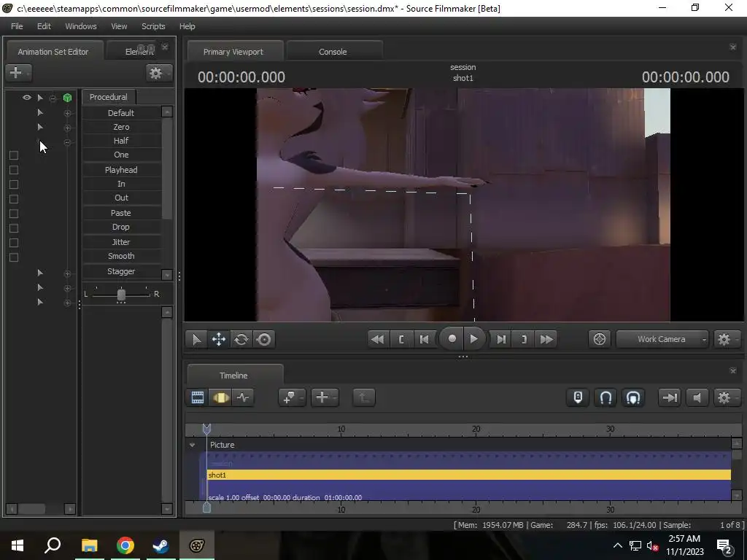Image resolution: width=747 pixels, height=560 pixels.
Task: Apply the Default procedural preset
Action: (121, 113)
